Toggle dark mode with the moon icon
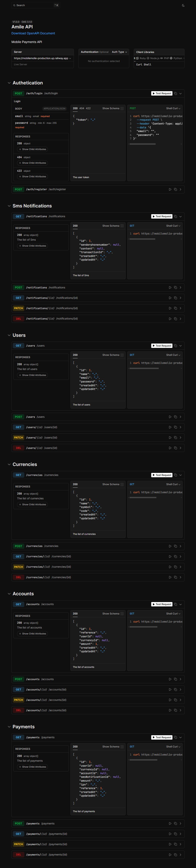This screenshot has width=196, height=868. 183,5
